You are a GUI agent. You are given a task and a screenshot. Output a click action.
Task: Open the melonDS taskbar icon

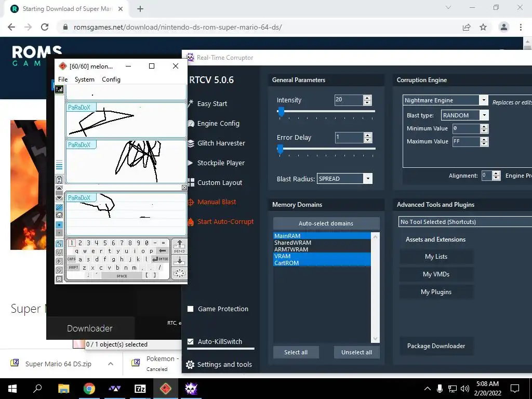coord(166,389)
